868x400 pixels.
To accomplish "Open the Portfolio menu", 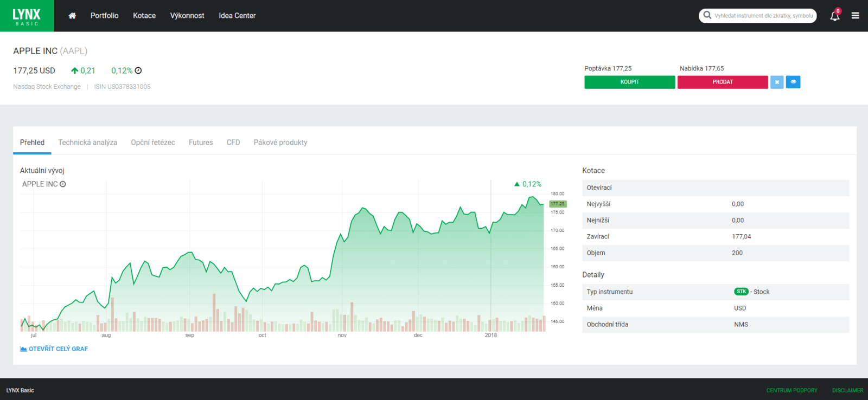I will tap(104, 16).
